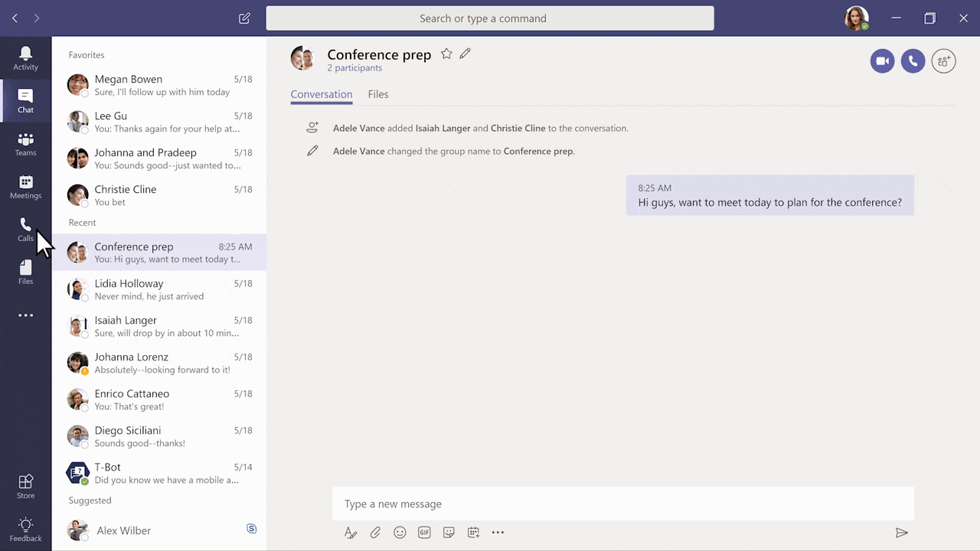Open the emoji picker
The height and width of the screenshot is (551, 980).
(400, 533)
